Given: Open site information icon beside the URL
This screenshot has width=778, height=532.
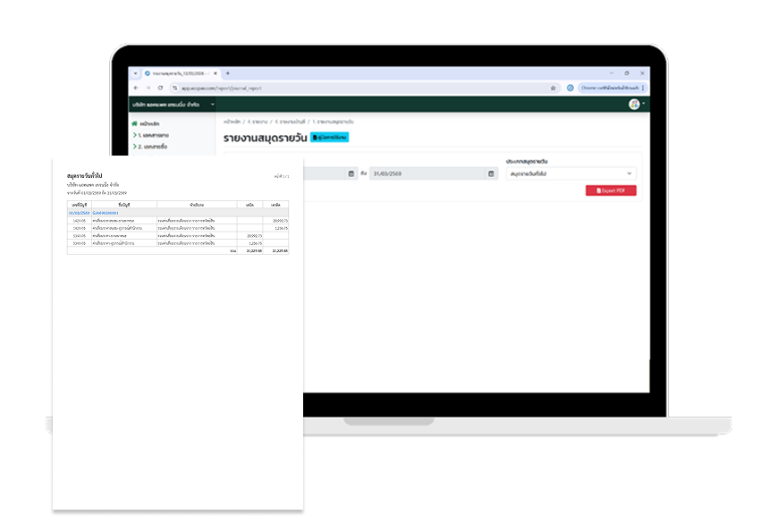Looking at the screenshot, I should [174, 88].
